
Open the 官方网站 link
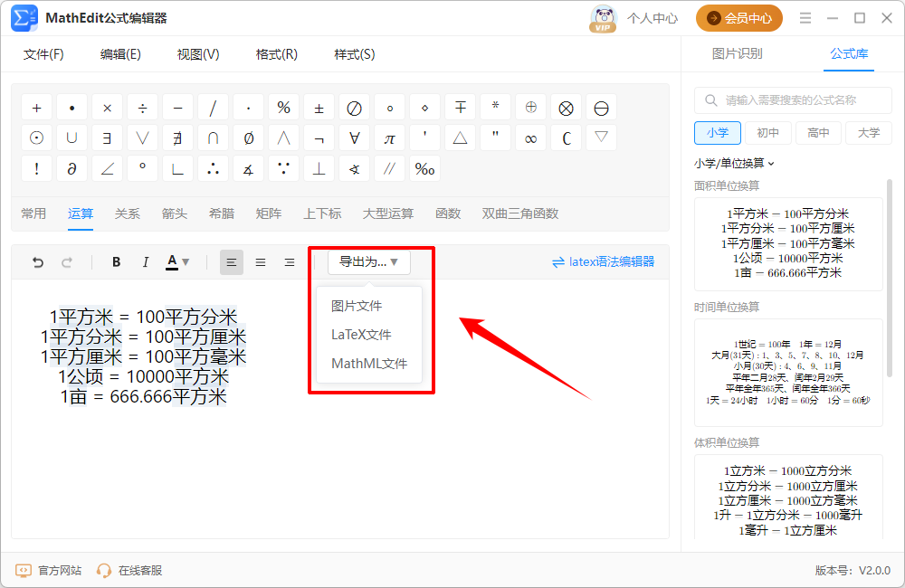pyautogui.click(x=48, y=571)
